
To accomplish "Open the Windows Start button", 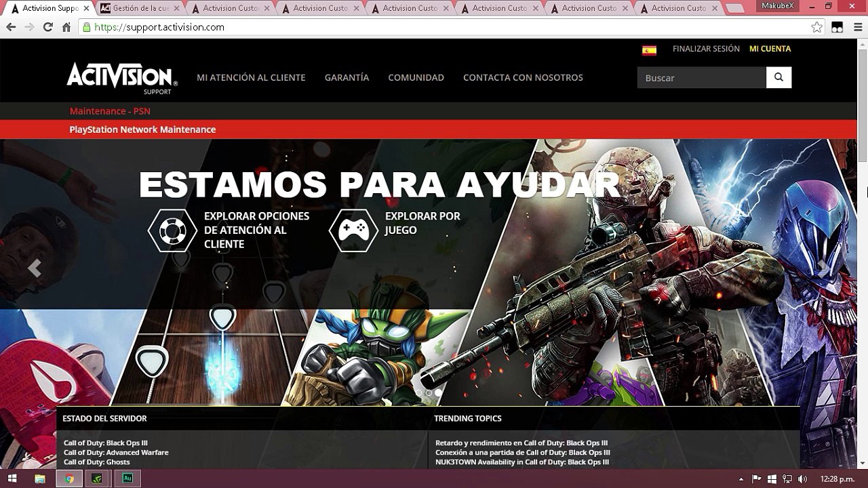I will pyautogui.click(x=12, y=479).
